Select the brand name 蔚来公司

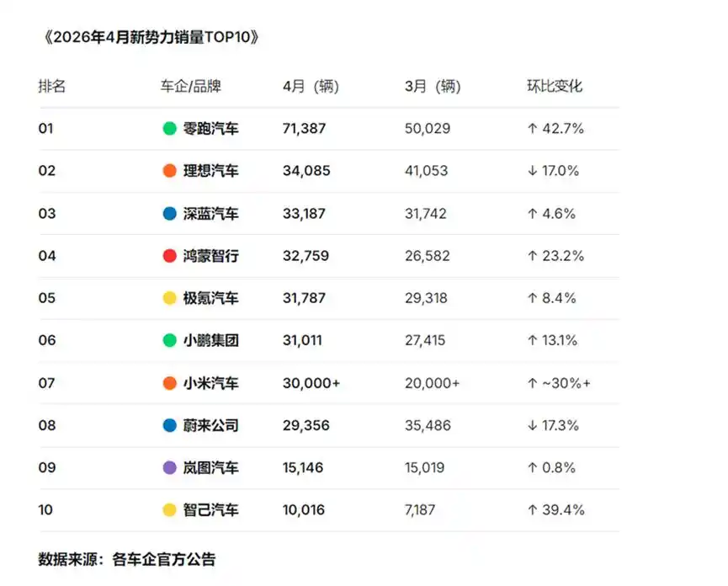[x=210, y=425]
